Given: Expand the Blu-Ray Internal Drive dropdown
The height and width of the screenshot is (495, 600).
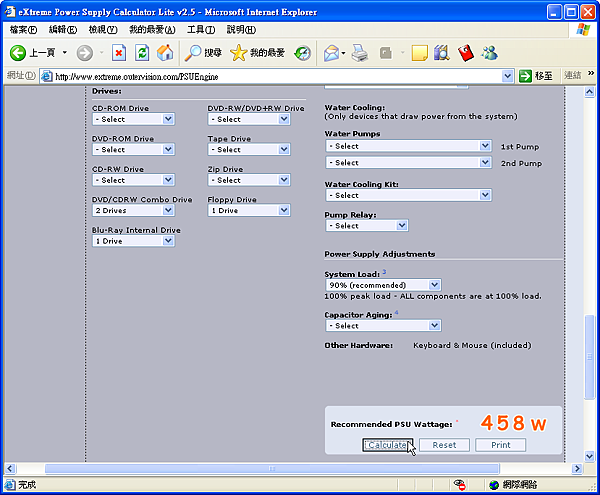Looking at the screenshot, I should click(x=133, y=241).
